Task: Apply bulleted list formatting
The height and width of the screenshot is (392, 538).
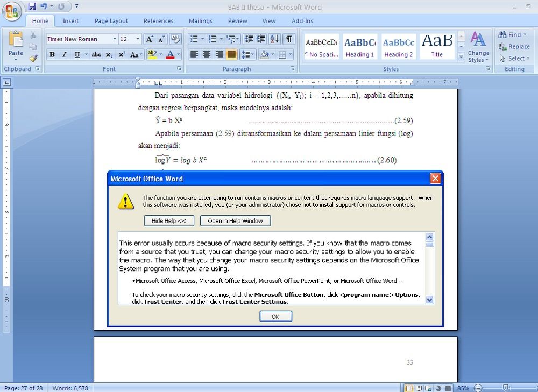Action: coord(194,39)
